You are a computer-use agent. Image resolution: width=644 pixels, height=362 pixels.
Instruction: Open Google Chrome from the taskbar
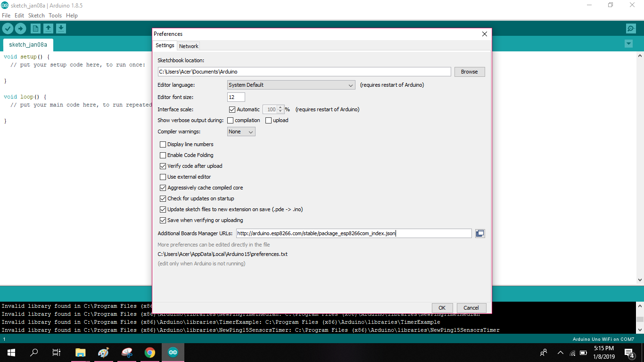(150, 353)
